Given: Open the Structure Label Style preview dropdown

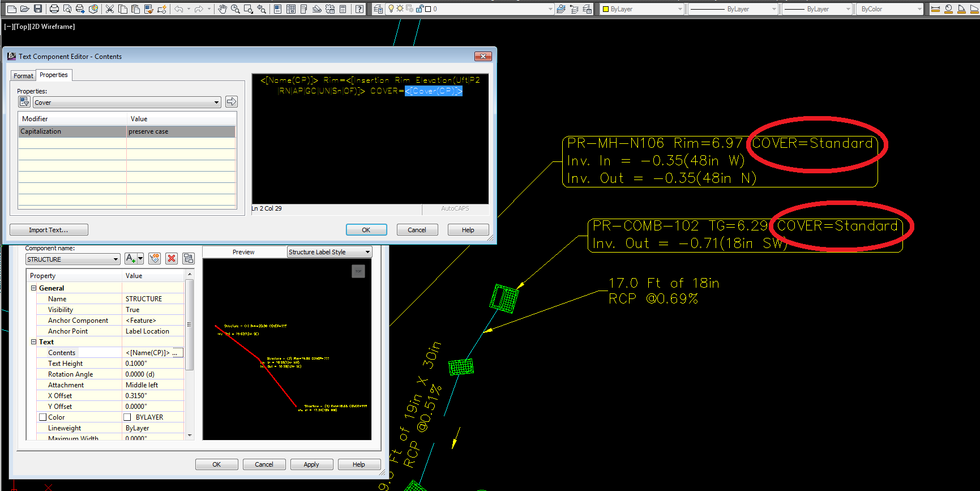Looking at the screenshot, I should click(368, 252).
